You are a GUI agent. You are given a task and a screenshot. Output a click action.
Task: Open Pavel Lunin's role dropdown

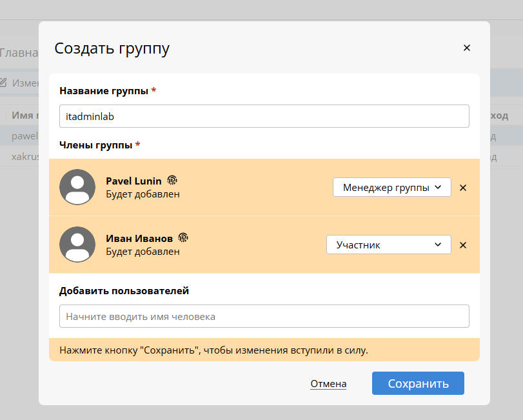[392, 187]
